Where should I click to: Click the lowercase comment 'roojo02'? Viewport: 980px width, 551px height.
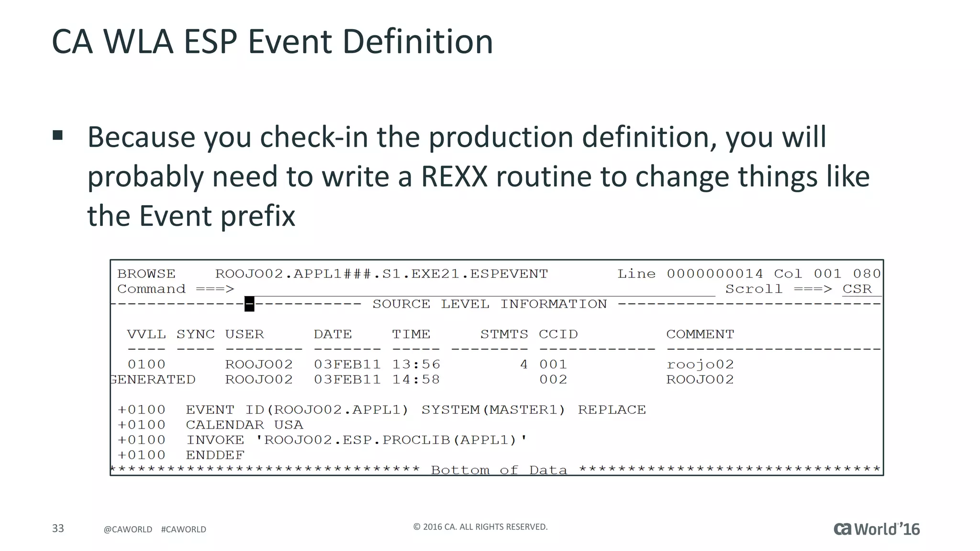pyautogui.click(x=700, y=365)
